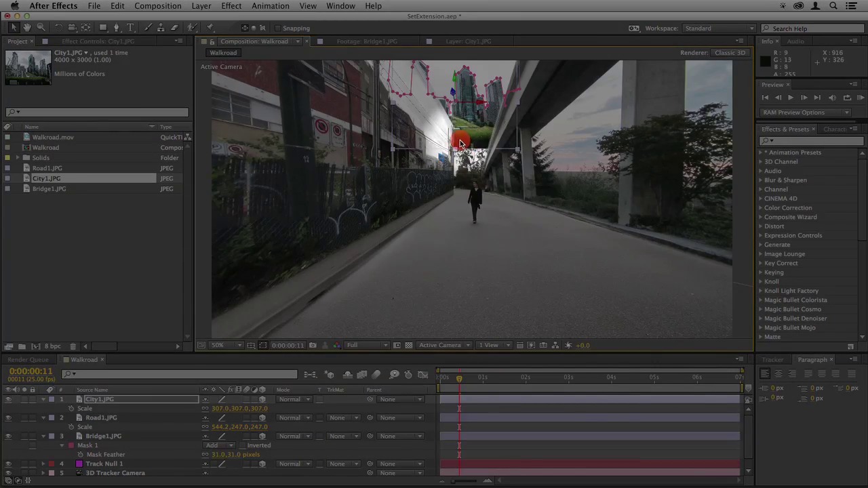
Task: Select the Pen tool
Action: 117,28
